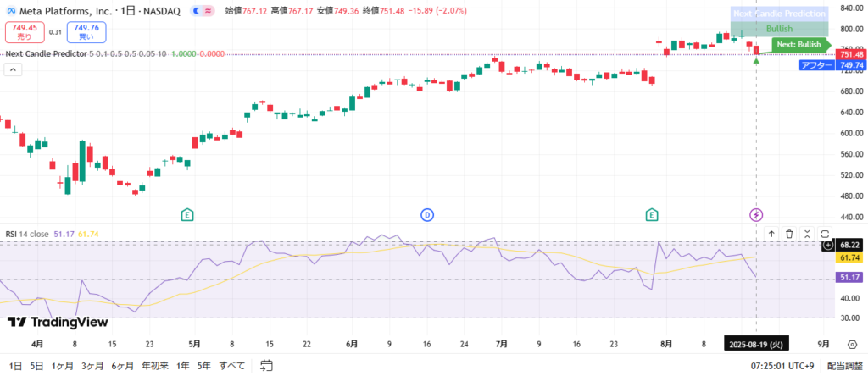Screen dimensions: 868x376
Task: Delete RSI pane with trash icon
Action: [x=789, y=234]
